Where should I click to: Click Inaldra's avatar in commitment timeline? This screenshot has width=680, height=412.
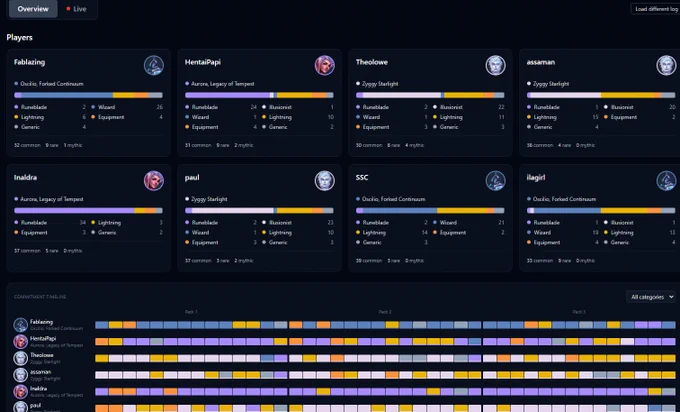[20, 392]
